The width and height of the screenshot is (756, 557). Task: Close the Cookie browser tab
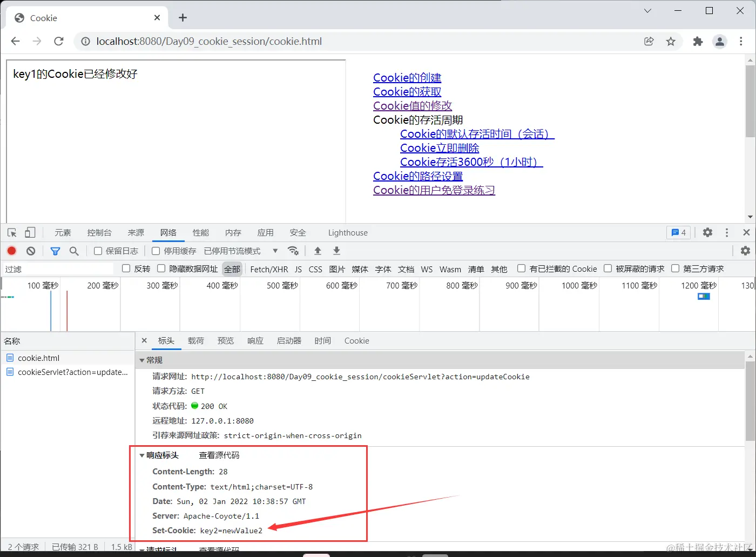(157, 18)
